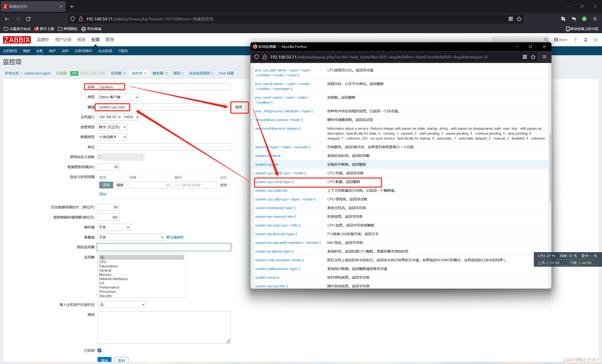This screenshot has height=364, width=602.
Task: Toggle the 使用自定义倍数 checkbox
Action: pos(99,157)
